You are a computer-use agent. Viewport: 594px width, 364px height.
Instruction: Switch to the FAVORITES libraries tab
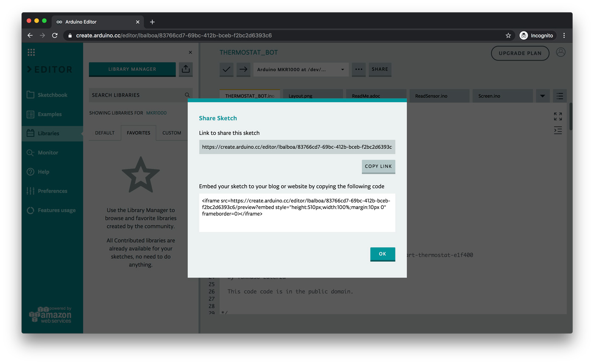pos(138,133)
